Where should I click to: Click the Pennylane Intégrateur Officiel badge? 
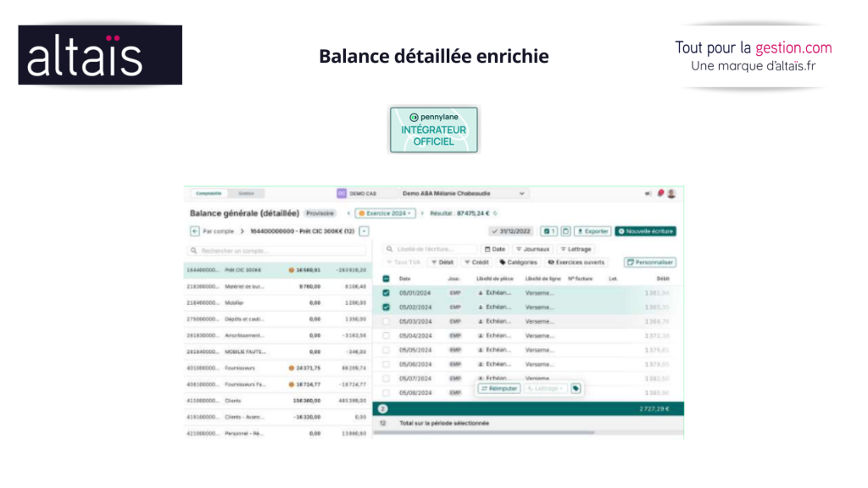[433, 130]
